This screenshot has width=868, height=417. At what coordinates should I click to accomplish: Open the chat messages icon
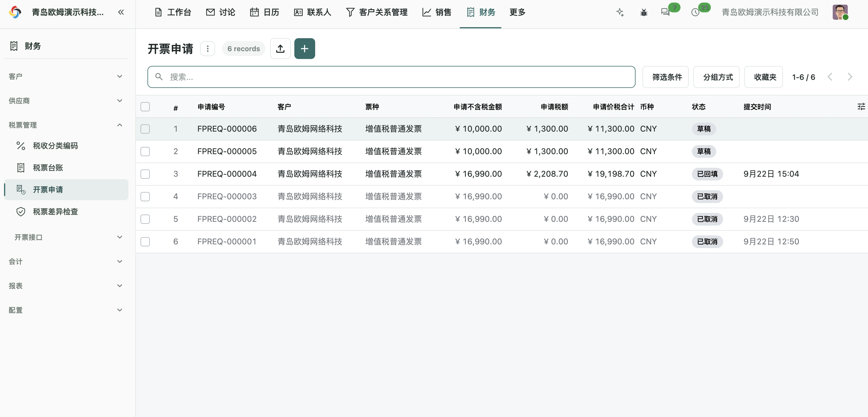(665, 12)
